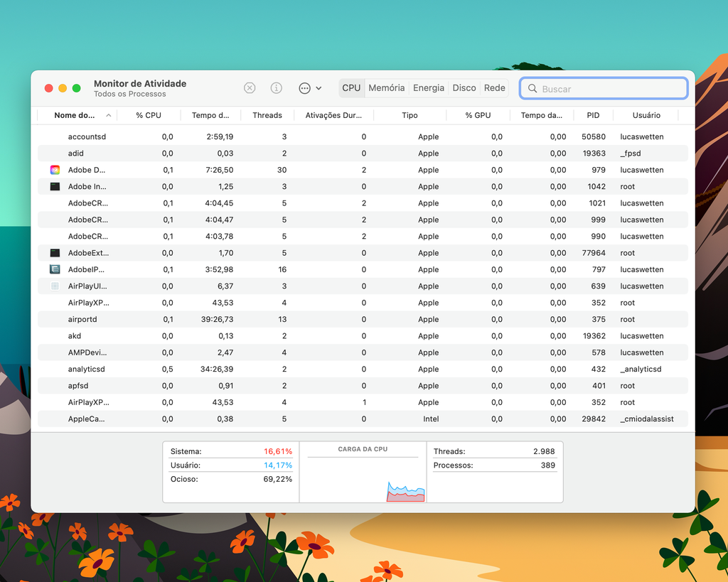The width and height of the screenshot is (728, 582).
Task: Select the adid process row
Action: tap(363, 153)
